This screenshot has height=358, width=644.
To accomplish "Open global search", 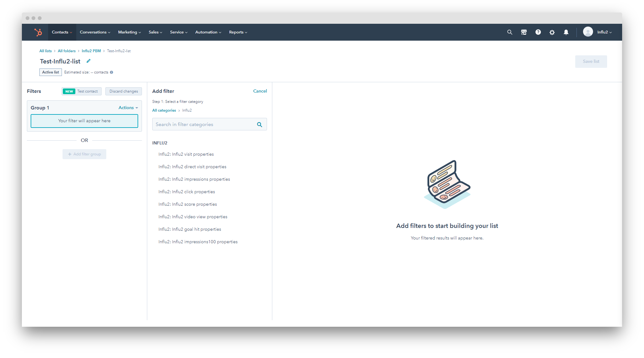I will tap(510, 32).
